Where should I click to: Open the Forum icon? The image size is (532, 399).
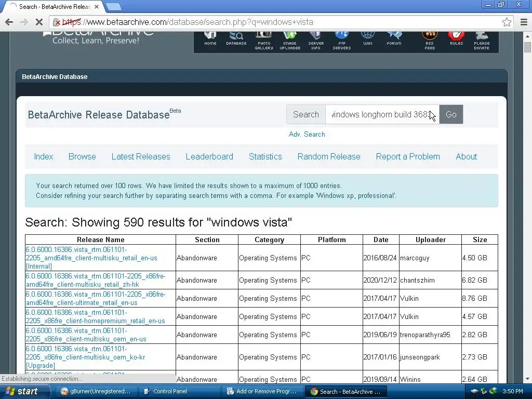(394, 38)
